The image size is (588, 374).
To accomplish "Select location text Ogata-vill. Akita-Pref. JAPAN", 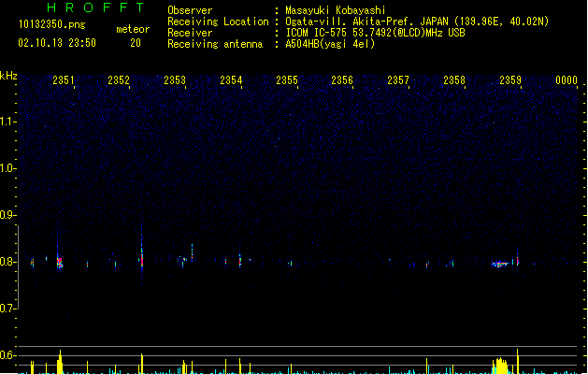I will point(368,22).
